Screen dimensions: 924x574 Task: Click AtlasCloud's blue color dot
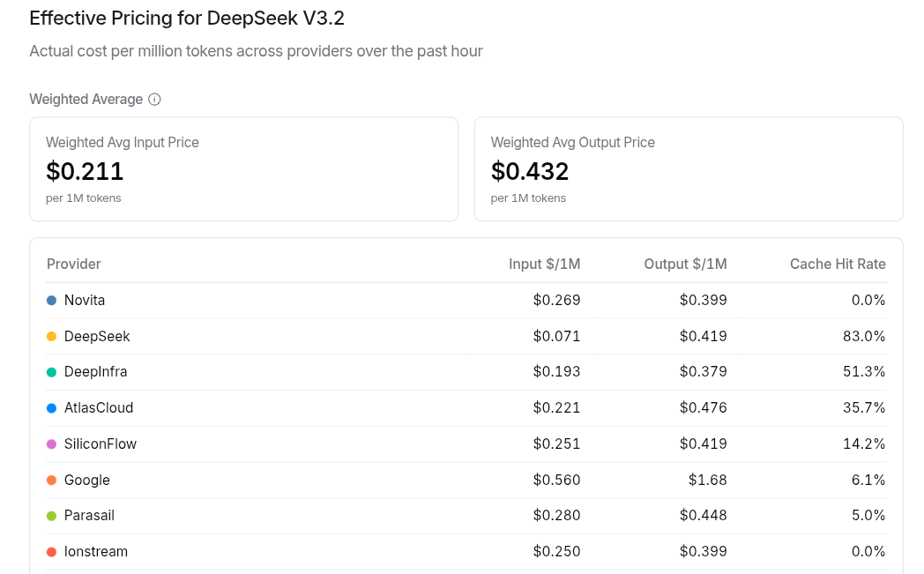[x=52, y=408]
